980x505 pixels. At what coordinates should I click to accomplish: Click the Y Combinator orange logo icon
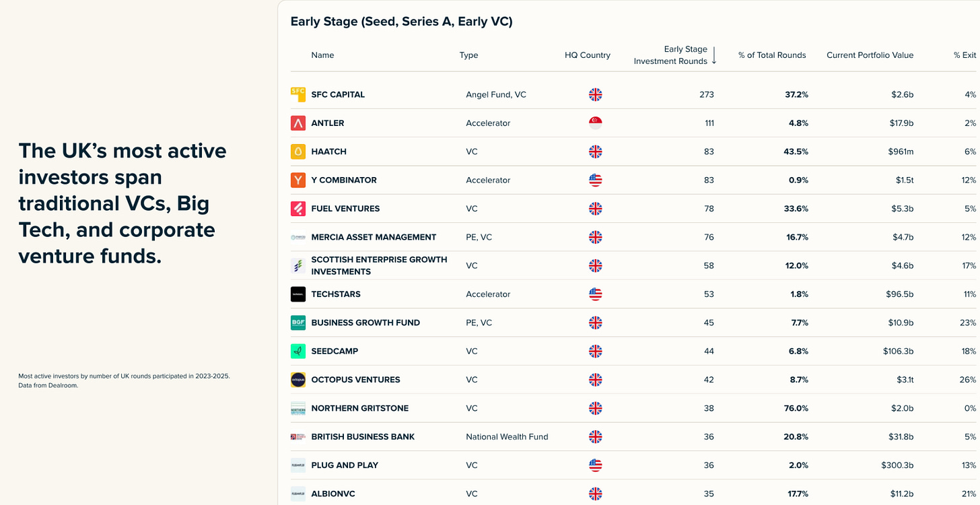point(298,180)
